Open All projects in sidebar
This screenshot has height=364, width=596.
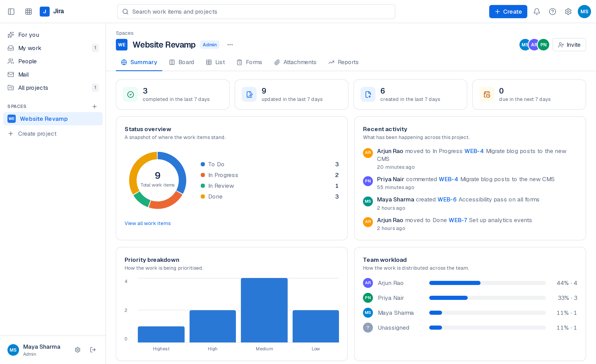(53, 88)
